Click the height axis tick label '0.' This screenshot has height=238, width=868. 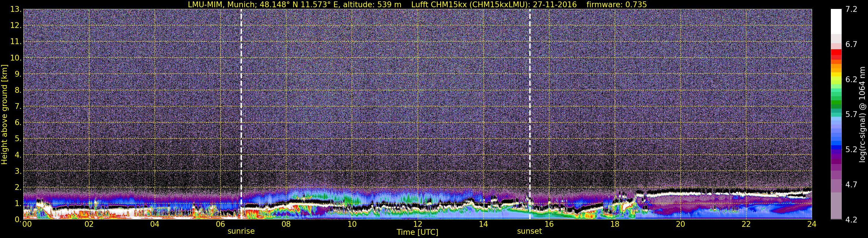(18, 219)
